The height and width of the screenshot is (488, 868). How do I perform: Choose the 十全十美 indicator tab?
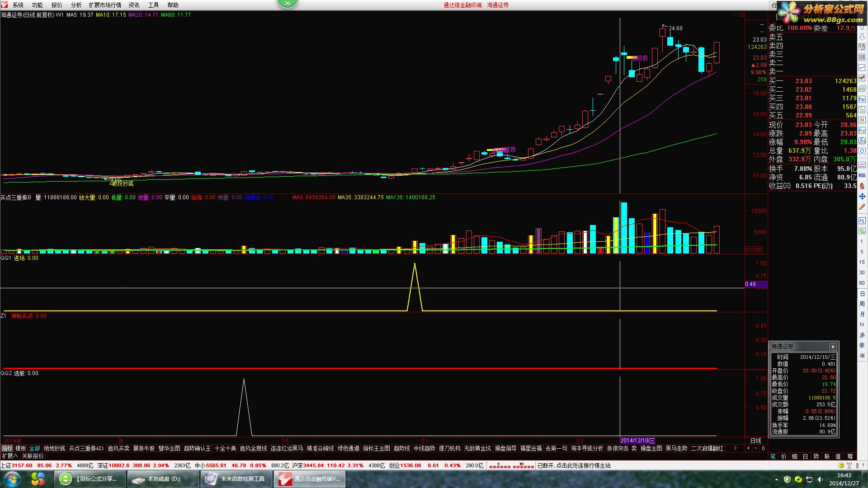point(226,448)
